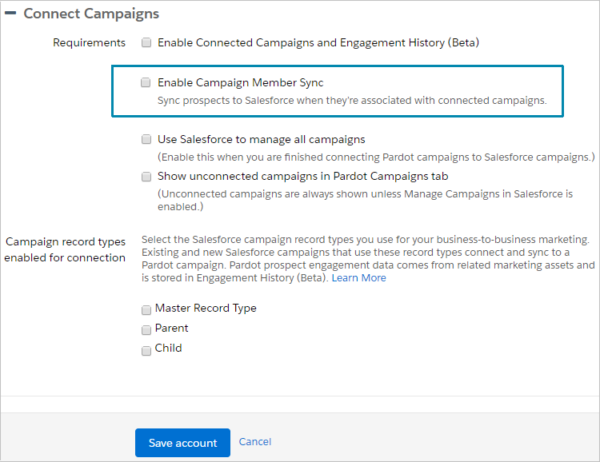Click the Connect Campaigns heading text
Screen dimensions: 600x462
[x=91, y=13]
